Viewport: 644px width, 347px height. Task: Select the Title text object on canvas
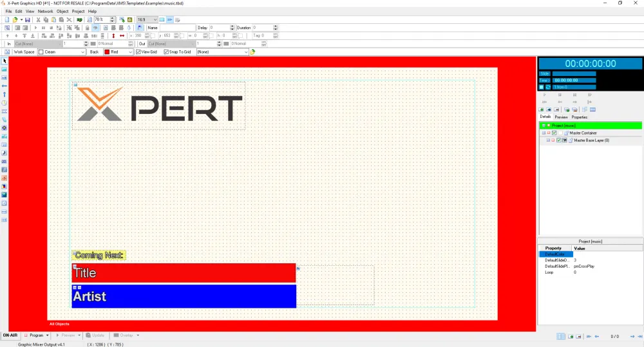pyautogui.click(x=184, y=273)
